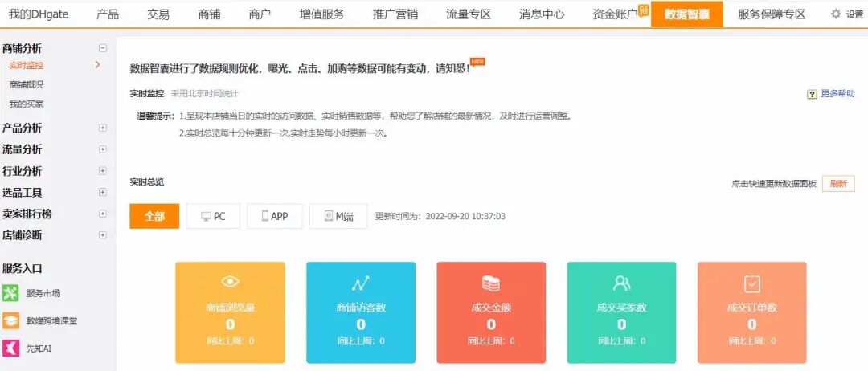The image size is (868, 371).
Task: Click the question mark help icon
Action: tap(812, 95)
